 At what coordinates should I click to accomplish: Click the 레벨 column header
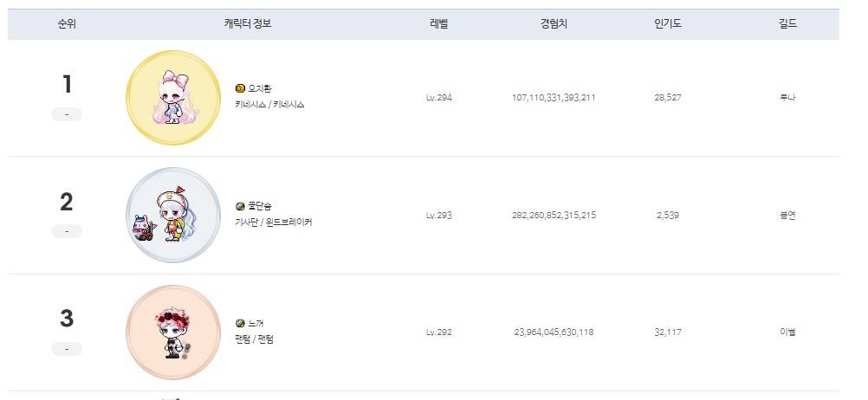439,23
